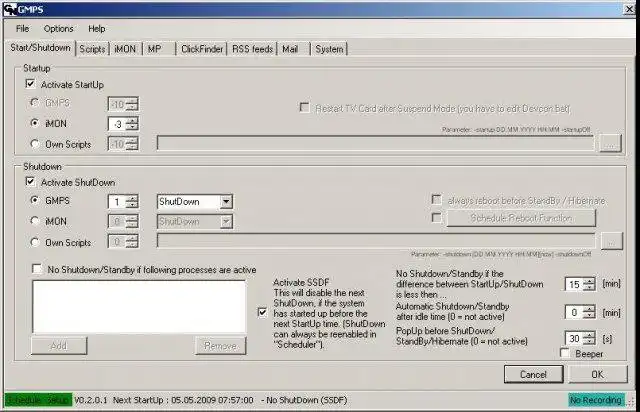Click the No ShutDown (SSDF) status text

pos(304,400)
